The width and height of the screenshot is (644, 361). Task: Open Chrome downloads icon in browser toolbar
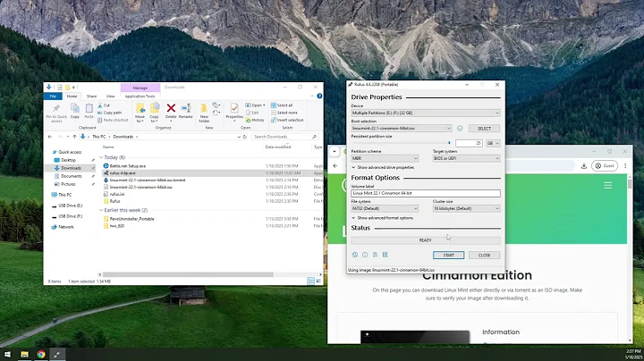pyautogui.click(x=583, y=165)
